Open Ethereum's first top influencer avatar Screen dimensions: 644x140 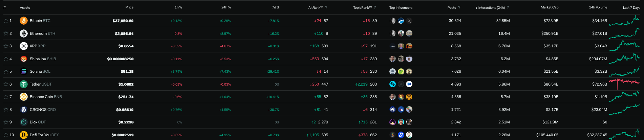[393, 33]
